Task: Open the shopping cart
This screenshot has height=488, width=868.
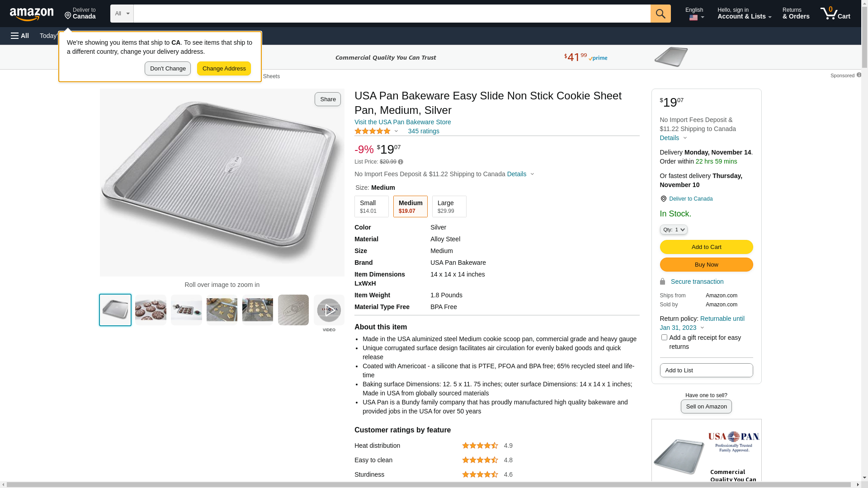Action: tap(835, 14)
